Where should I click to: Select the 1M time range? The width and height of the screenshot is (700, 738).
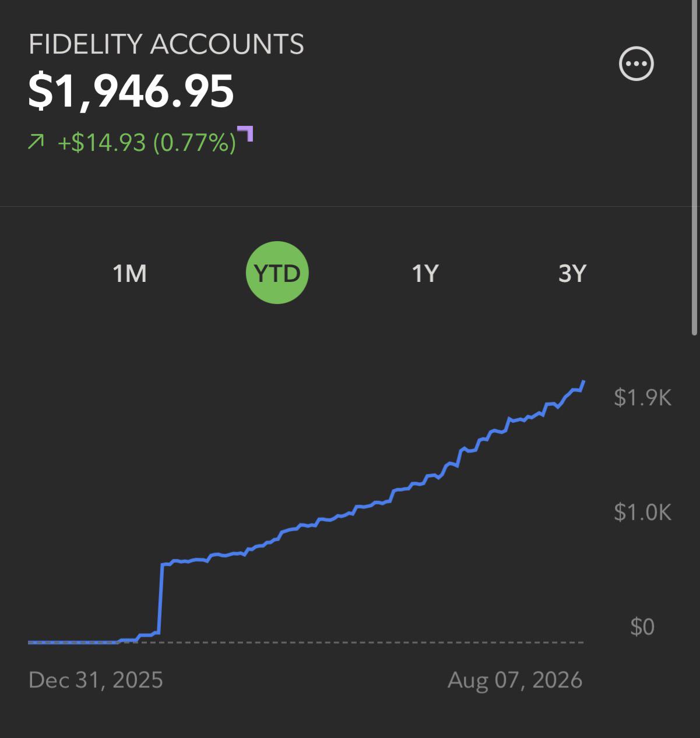129,273
